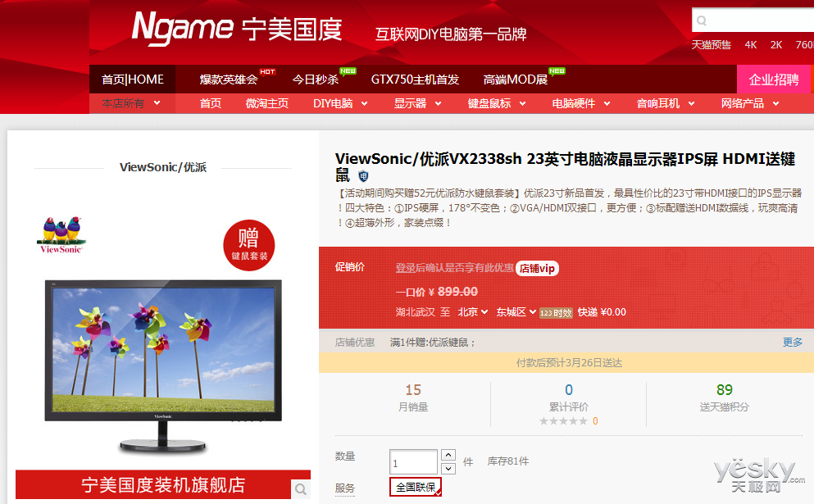
Task: Open the 北京 city destination dropdown
Action: pos(472,312)
